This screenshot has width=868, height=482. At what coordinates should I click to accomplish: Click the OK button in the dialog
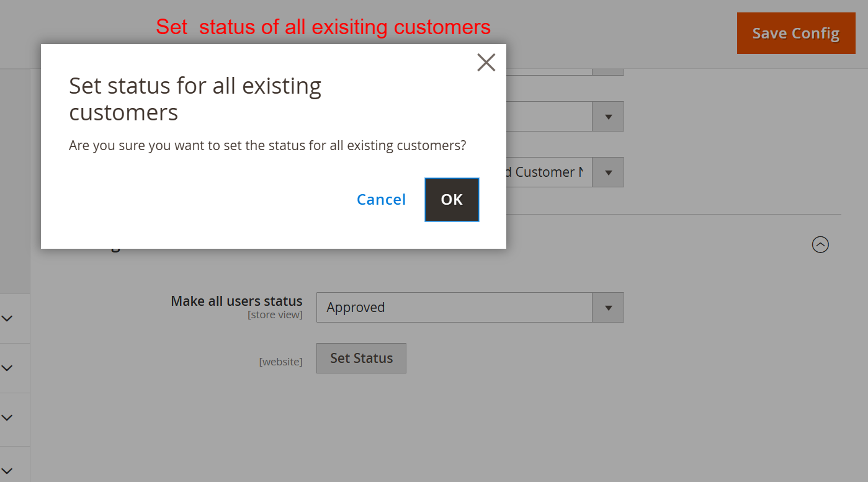(452, 200)
